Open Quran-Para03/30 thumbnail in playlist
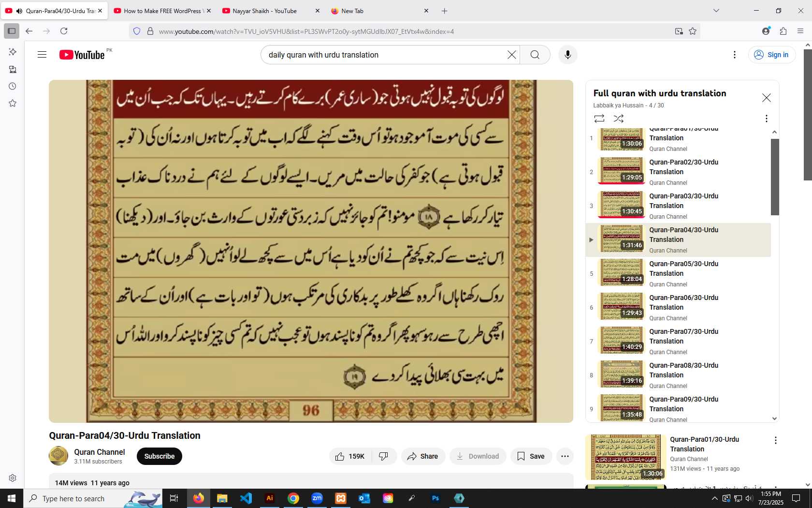The height and width of the screenshot is (508, 812). (x=622, y=205)
